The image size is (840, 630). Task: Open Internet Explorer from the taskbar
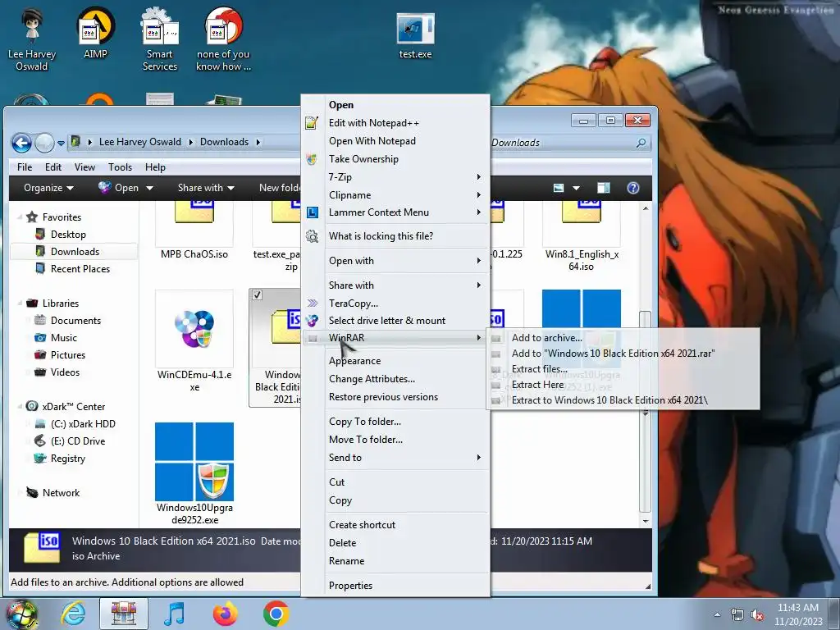click(x=73, y=614)
